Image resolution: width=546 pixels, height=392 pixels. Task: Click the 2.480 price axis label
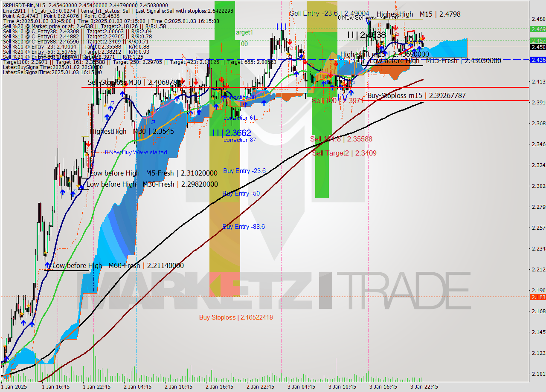(538, 19)
